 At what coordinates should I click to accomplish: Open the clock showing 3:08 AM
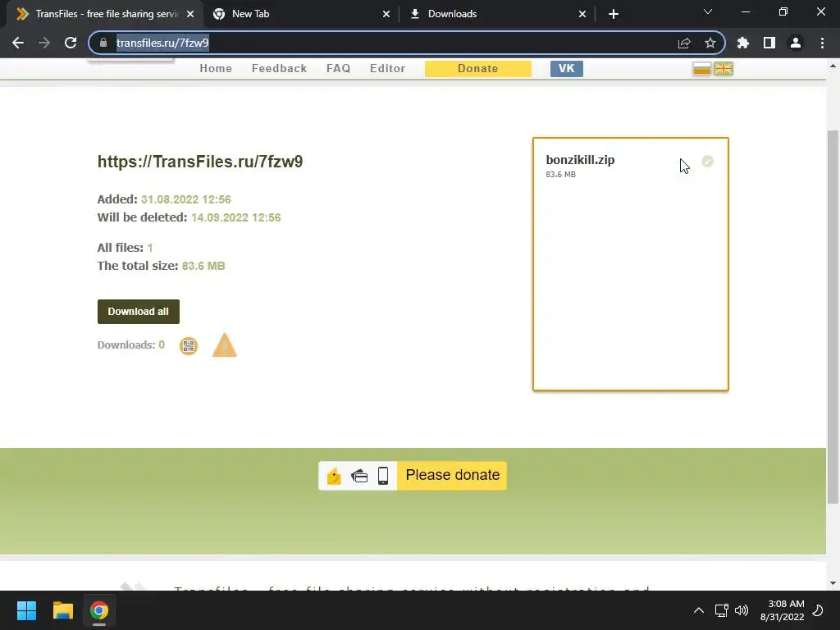(x=782, y=610)
